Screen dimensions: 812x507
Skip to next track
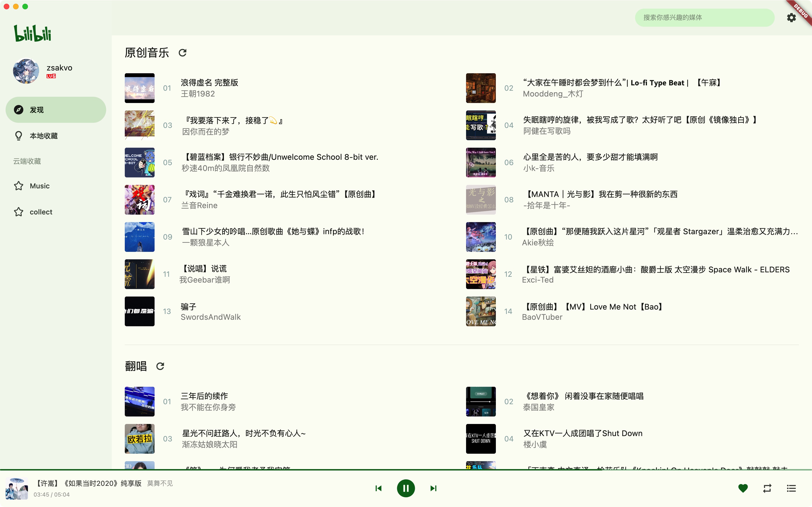click(433, 488)
